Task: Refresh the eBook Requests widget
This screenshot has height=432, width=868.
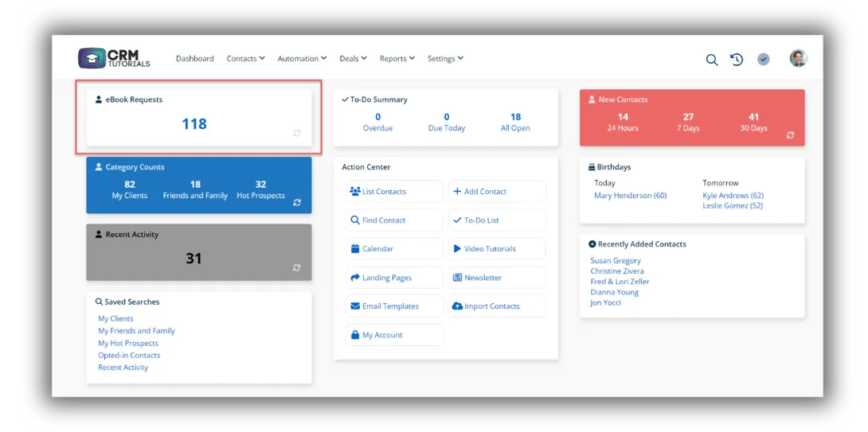Action: pyautogui.click(x=297, y=133)
